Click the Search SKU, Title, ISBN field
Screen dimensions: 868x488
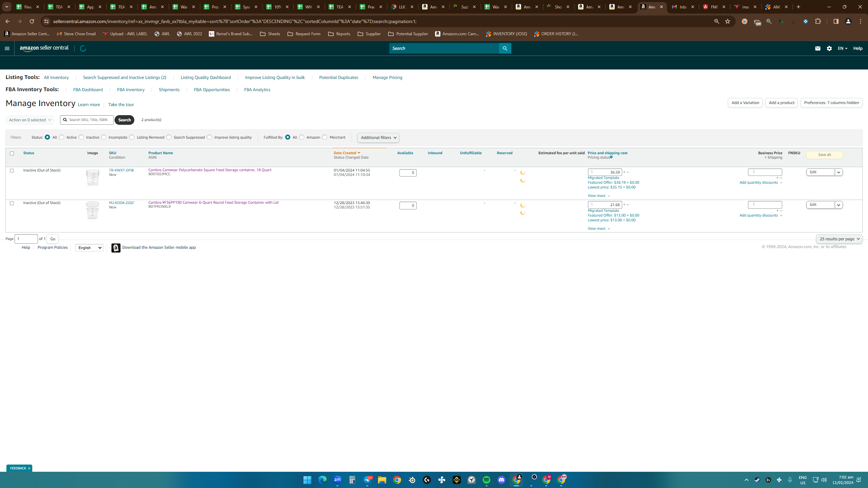click(x=87, y=120)
